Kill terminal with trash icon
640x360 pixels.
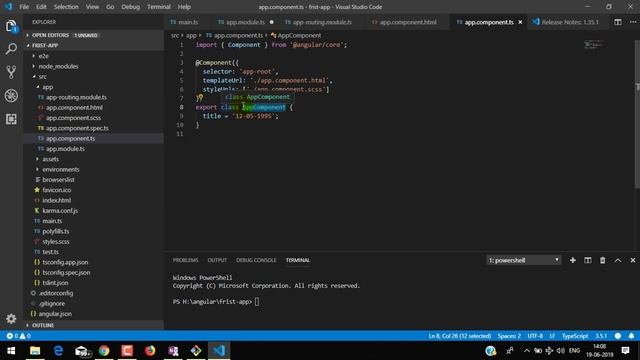coord(602,260)
